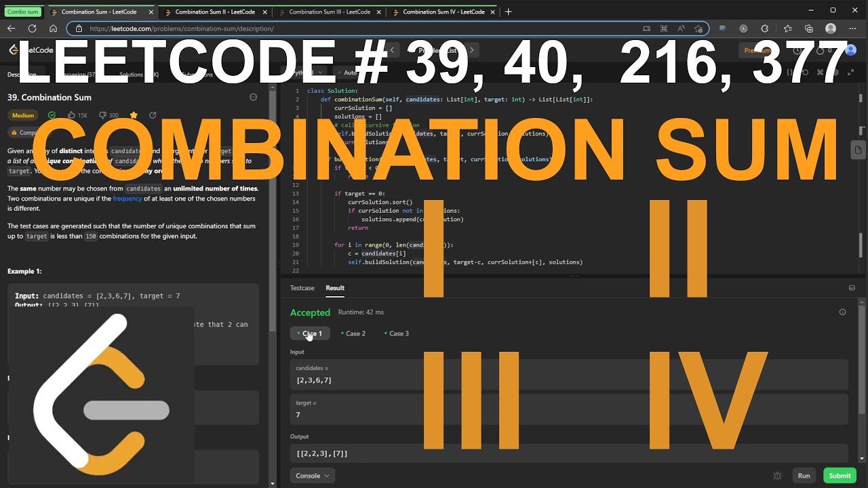Select Case 2 result

tap(353, 333)
